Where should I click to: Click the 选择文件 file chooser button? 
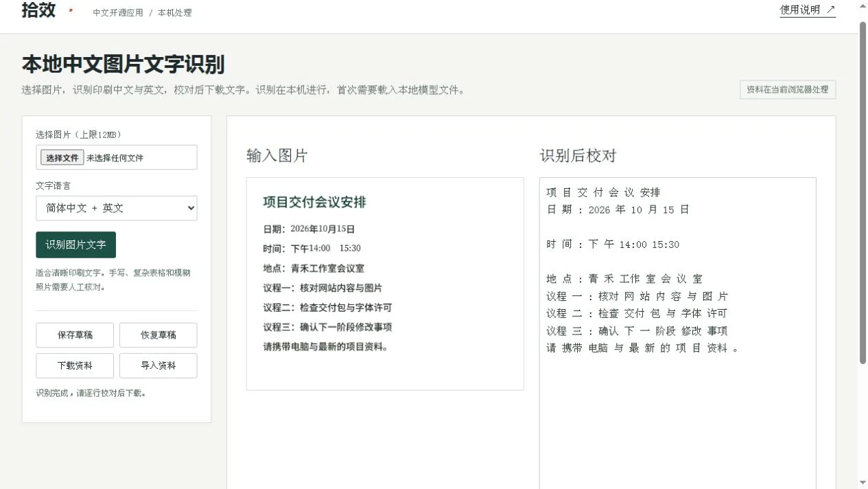pos(62,157)
